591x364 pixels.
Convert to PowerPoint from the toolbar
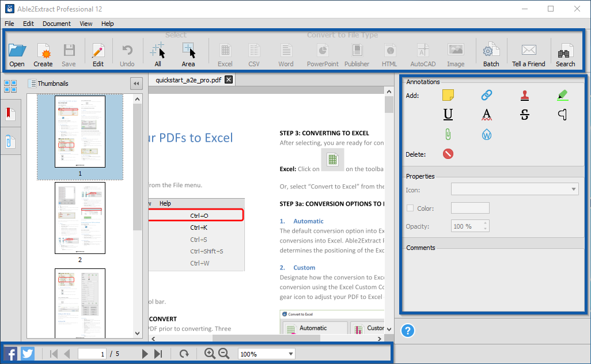tap(323, 55)
